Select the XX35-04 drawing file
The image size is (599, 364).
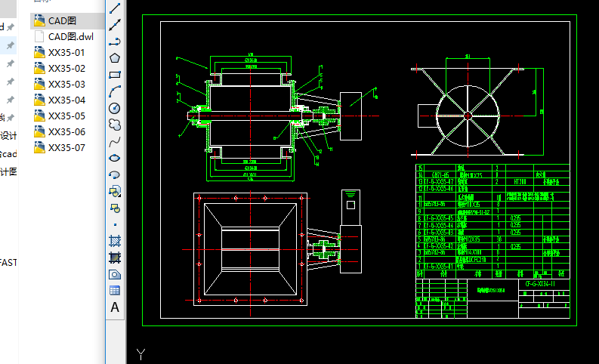(x=66, y=100)
